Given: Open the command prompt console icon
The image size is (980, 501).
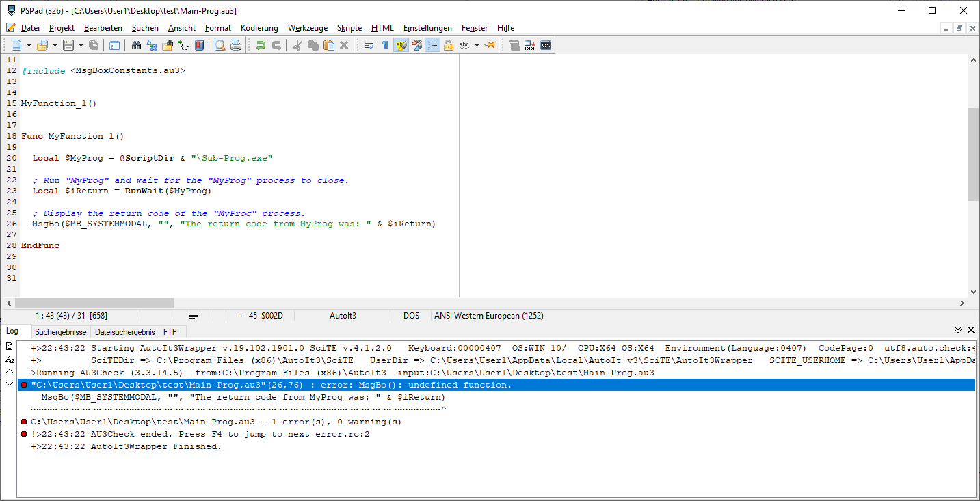Looking at the screenshot, I should click(546, 46).
